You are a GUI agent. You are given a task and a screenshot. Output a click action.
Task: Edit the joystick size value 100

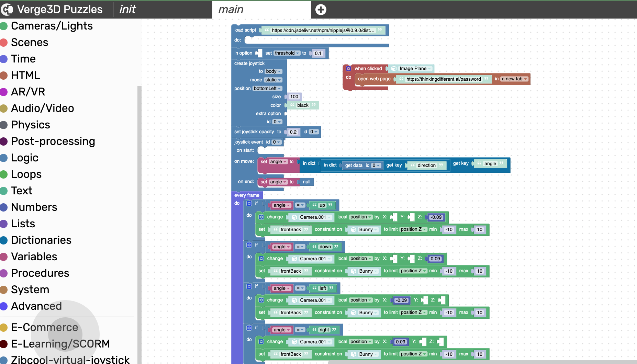[x=294, y=97]
